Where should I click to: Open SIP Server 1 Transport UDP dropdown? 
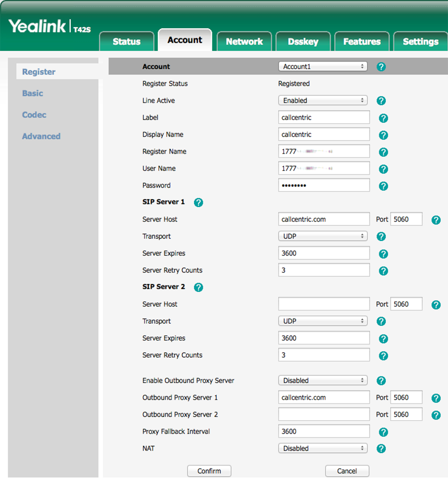coord(323,236)
